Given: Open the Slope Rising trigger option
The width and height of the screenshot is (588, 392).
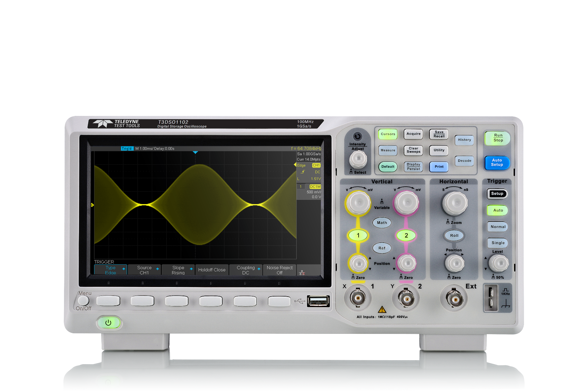Looking at the screenshot, I should 178,270.
